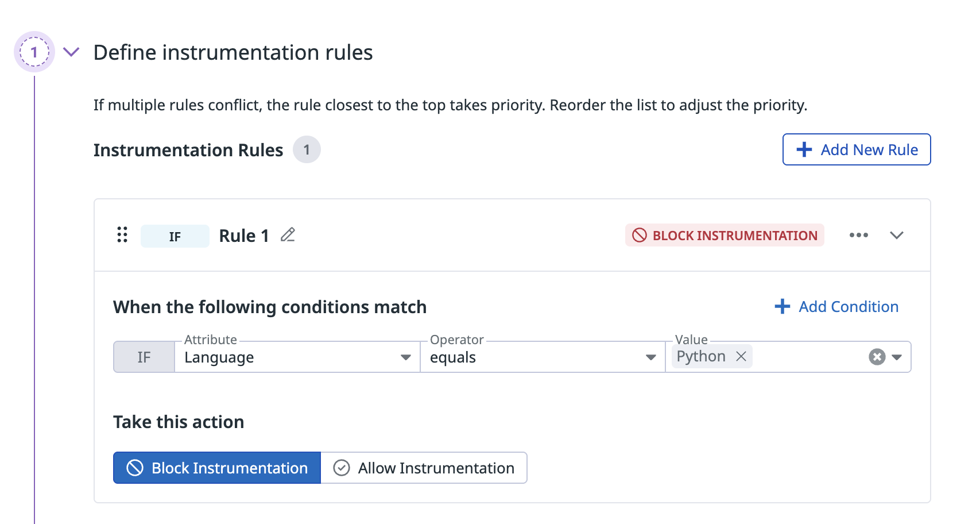Click the BLOCK INSTRUMENTATION status badge

[x=725, y=236]
